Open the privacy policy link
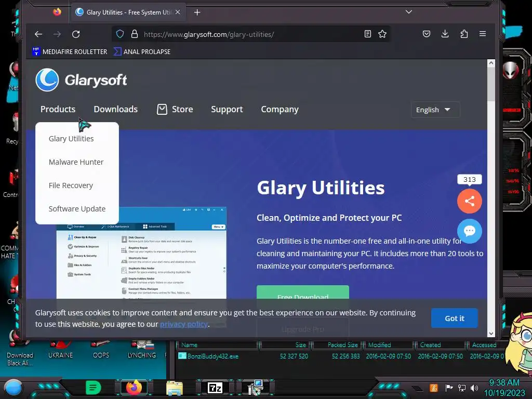 (x=183, y=324)
